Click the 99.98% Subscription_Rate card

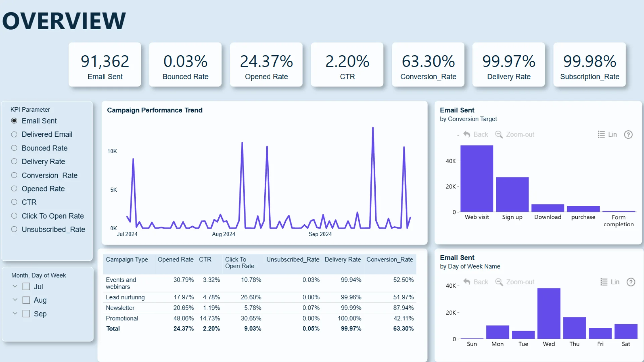pos(590,65)
